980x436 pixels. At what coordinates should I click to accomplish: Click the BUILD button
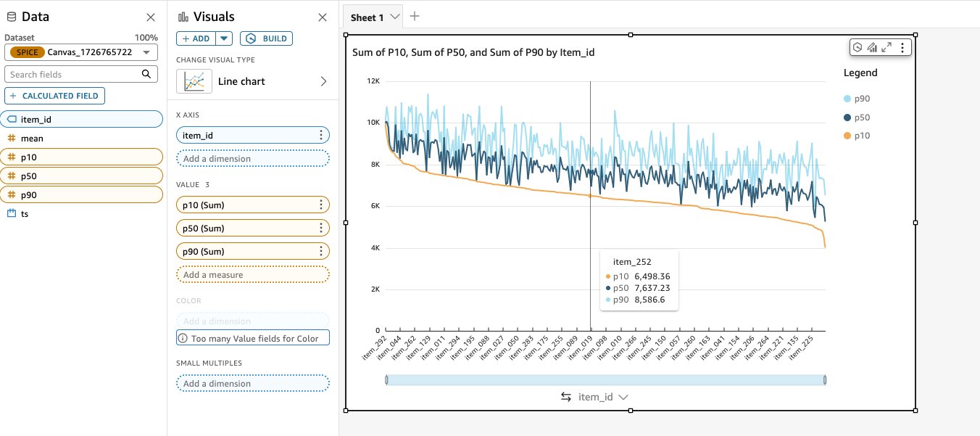[x=266, y=38]
